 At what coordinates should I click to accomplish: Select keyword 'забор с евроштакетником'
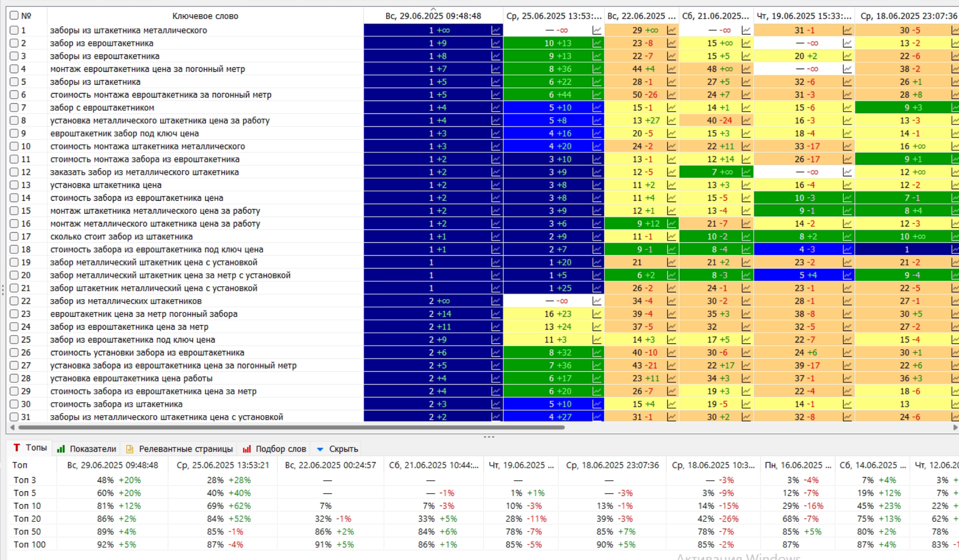pos(102,108)
